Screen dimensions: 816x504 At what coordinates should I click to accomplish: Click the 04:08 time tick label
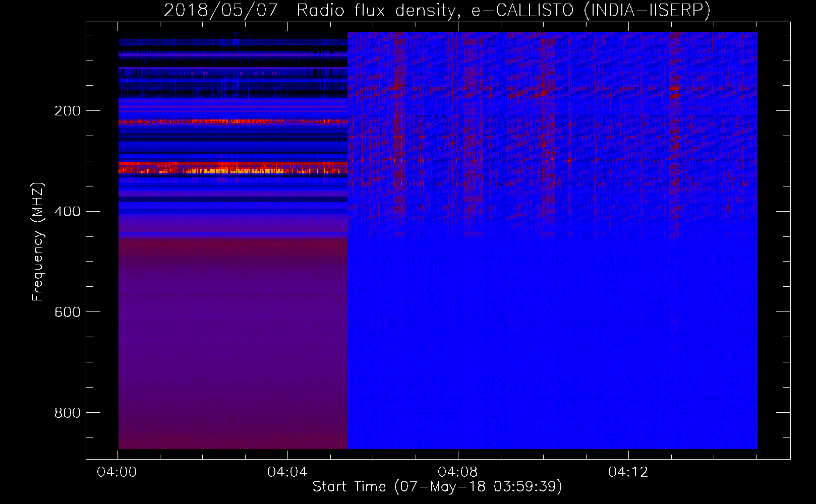458,472
